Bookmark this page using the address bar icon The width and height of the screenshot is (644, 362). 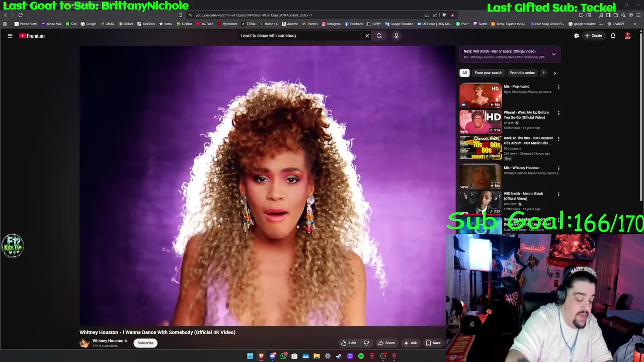pyautogui.click(x=180, y=15)
